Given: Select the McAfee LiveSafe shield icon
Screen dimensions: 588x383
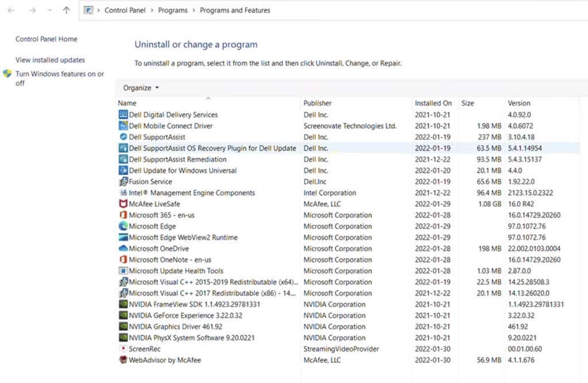Looking at the screenshot, I should (x=123, y=204).
